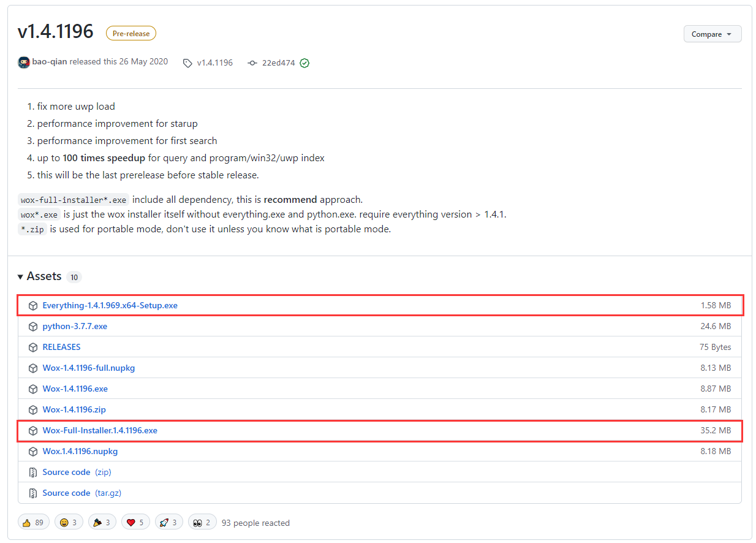Download python-3.7.7.exe
This screenshot has width=756, height=543.
click(x=75, y=326)
